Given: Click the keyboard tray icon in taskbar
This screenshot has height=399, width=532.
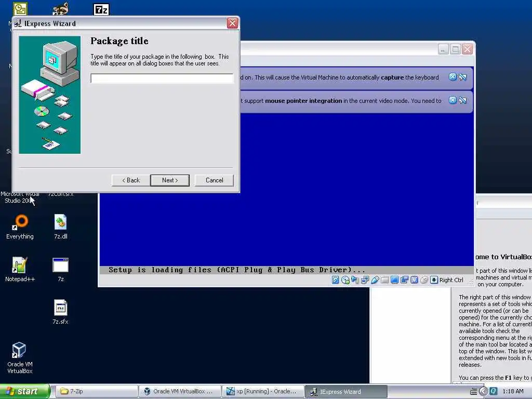Looking at the screenshot, I should pyautogui.click(x=474, y=392).
